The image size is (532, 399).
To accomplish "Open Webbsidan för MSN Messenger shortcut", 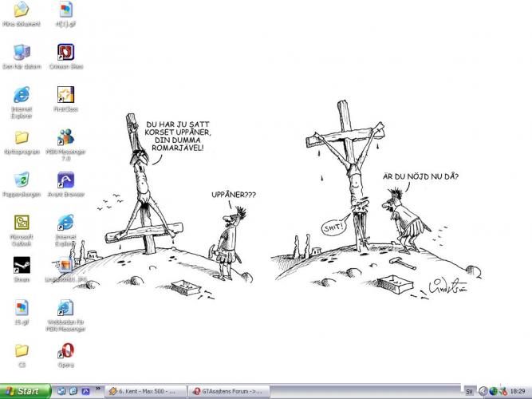I will [x=65, y=309].
